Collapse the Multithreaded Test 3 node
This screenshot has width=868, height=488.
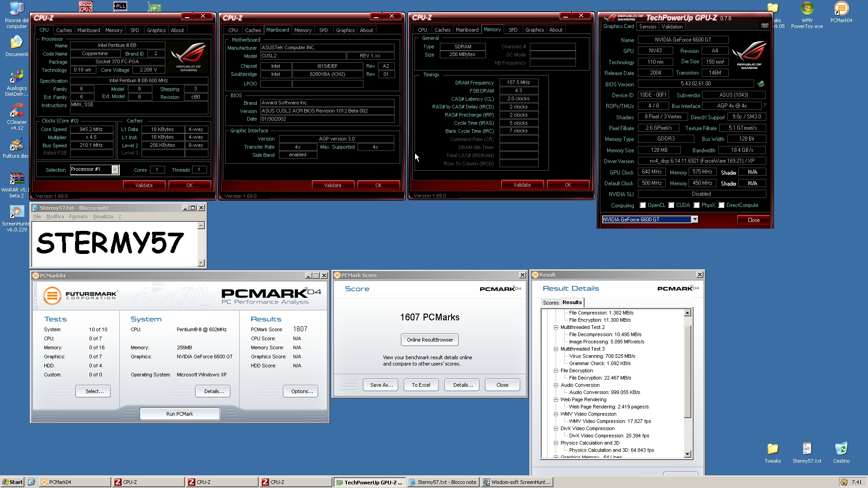[x=556, y=349]
